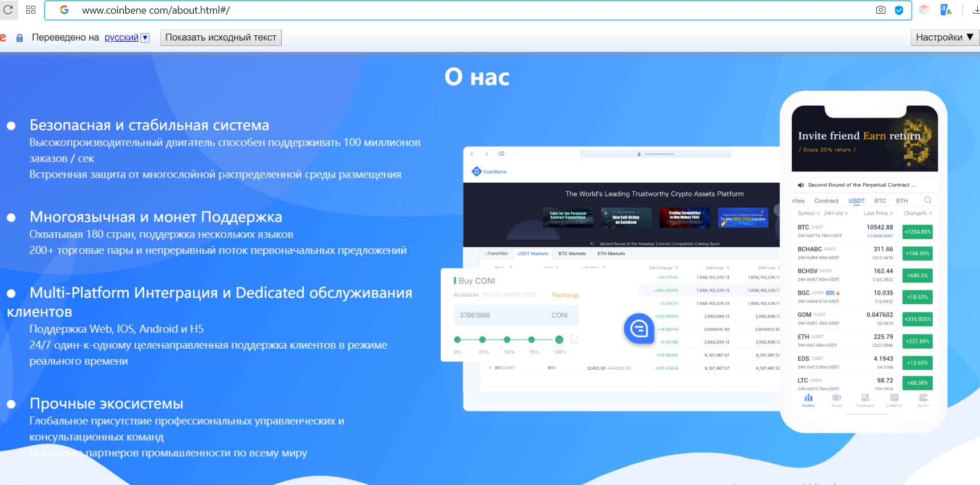Switch to the USDT Markets tab
980x485 pixels.
[x=532, y=253]
